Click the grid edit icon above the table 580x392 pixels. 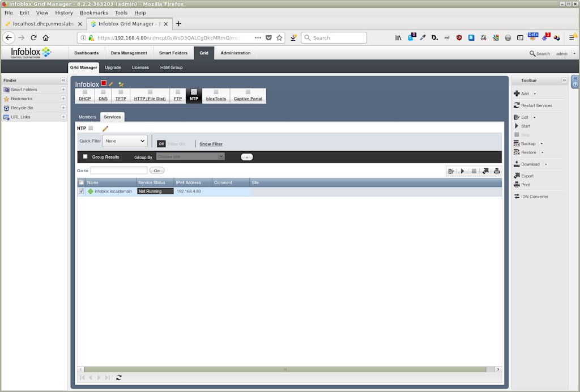(x=451, y=171)
